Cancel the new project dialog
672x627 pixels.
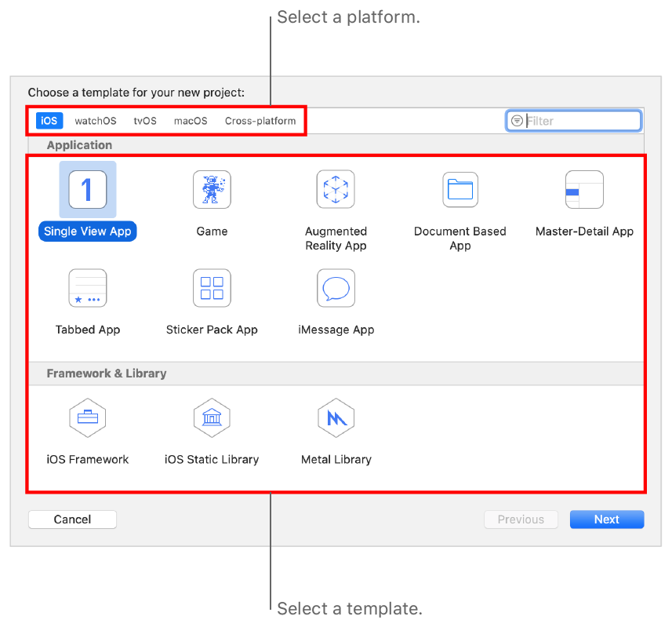[72, 519]
